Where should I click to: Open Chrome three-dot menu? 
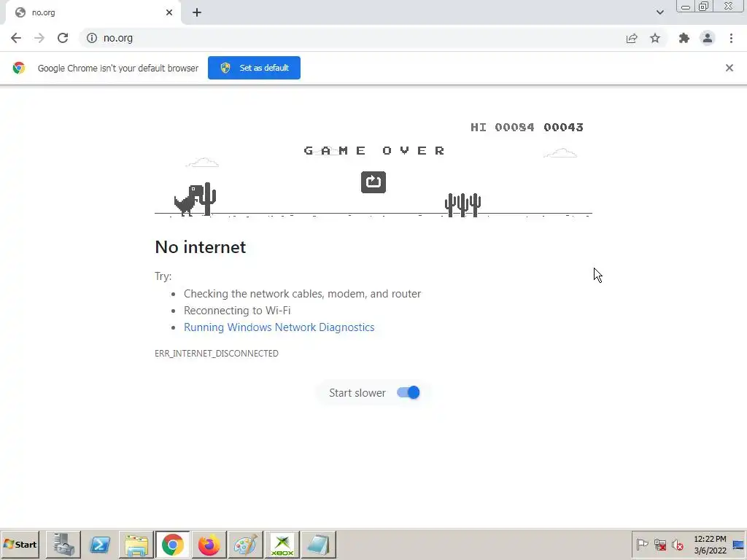pos(731,38)
